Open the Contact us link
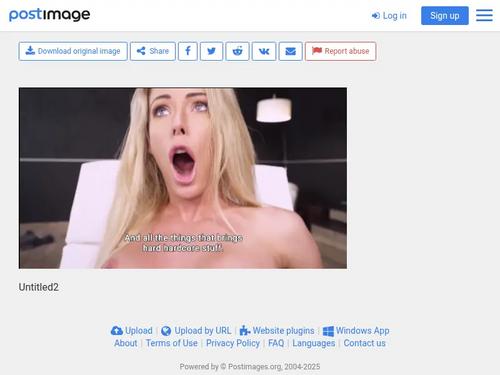This screenshot has width=500, height=375. [365, 343]
